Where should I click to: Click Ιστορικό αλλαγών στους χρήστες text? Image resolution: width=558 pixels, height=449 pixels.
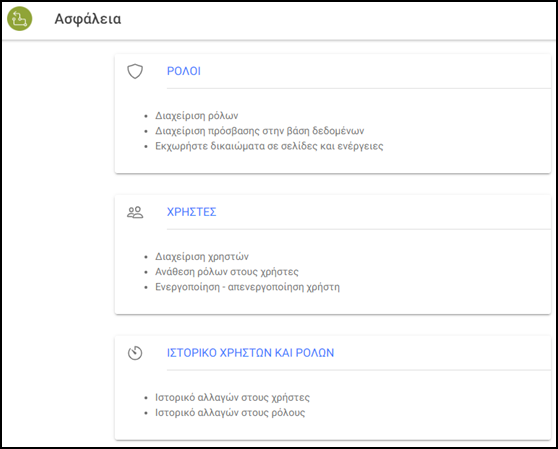(x=232, y=397)
